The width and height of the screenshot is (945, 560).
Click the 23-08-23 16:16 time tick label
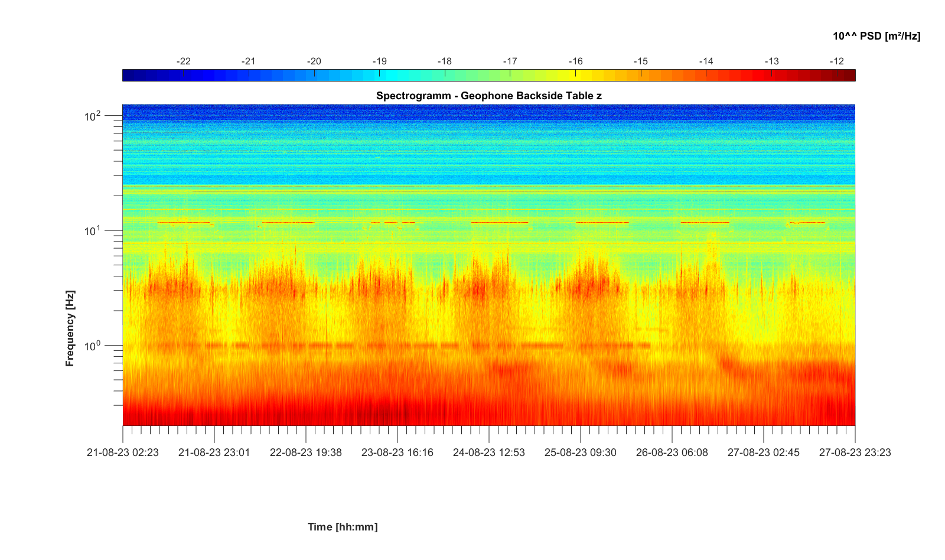(x=397, y=452)
